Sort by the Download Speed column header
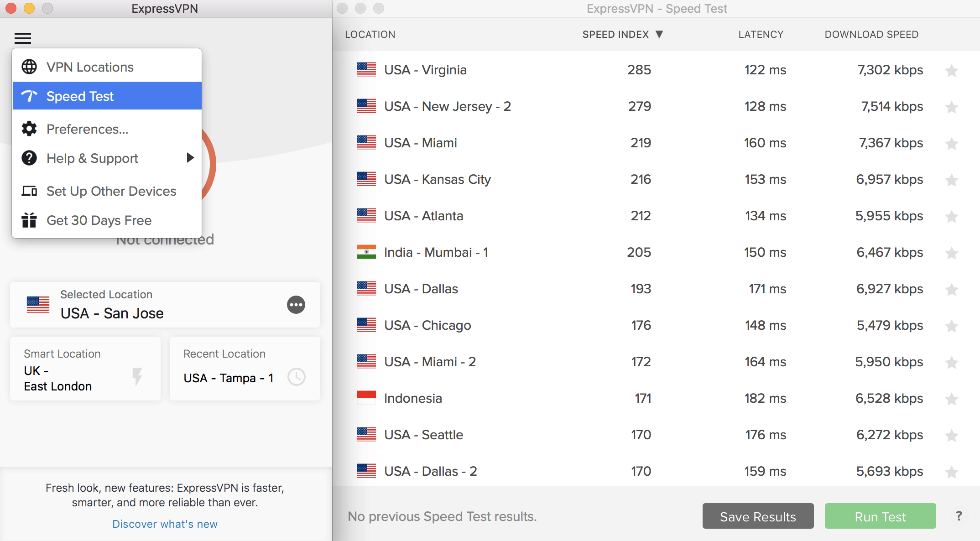The image size is (980, 541). (871, 34)
